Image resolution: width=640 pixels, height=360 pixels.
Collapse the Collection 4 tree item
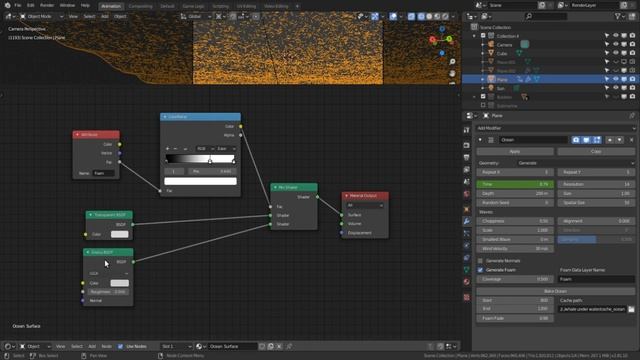(x=474, y=36)
